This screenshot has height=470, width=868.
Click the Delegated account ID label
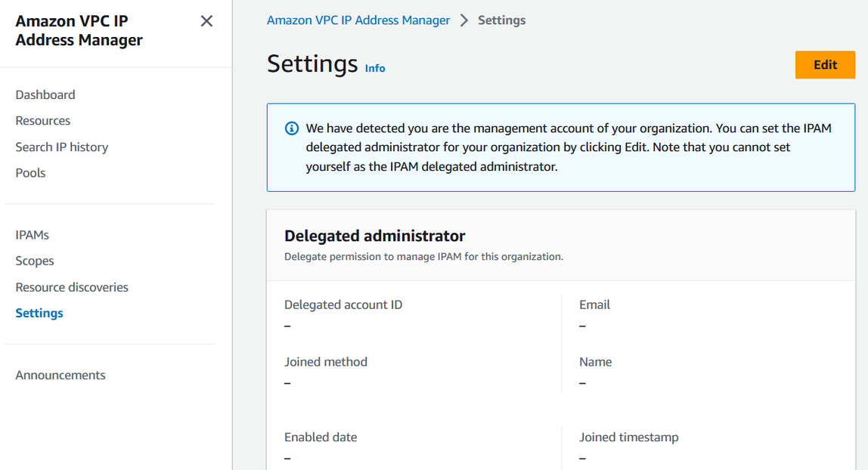click(x=343, y=305)
